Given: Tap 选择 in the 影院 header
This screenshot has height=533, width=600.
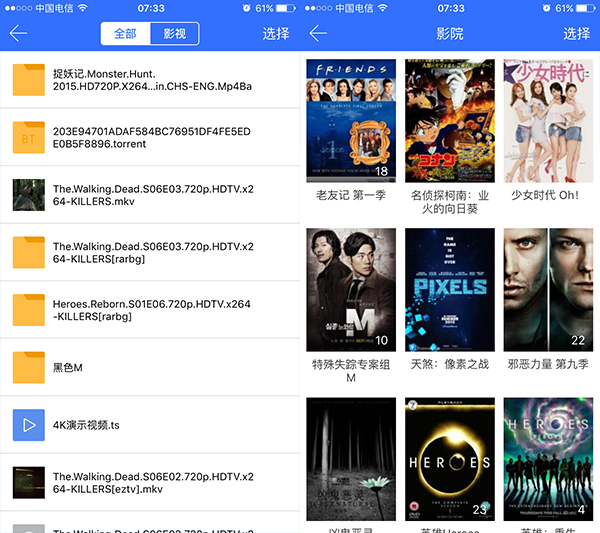Looking at the screenshot, I should click(576, 33).
